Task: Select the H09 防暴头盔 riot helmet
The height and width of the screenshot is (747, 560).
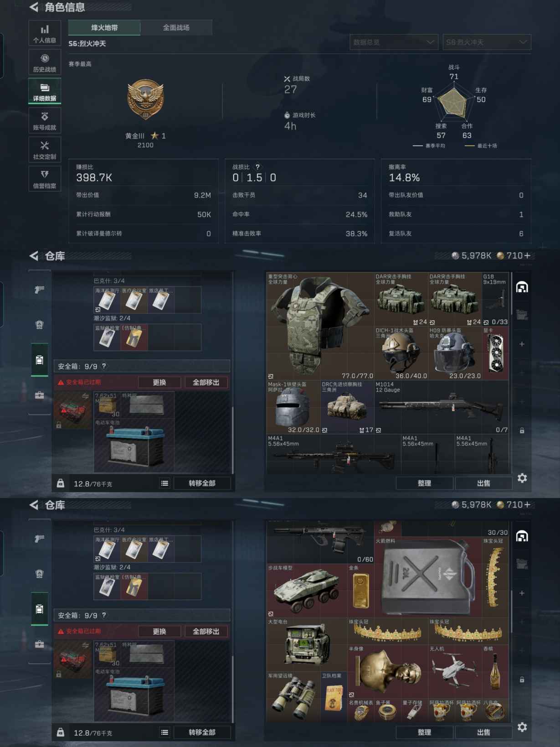Action: point(455,353)
